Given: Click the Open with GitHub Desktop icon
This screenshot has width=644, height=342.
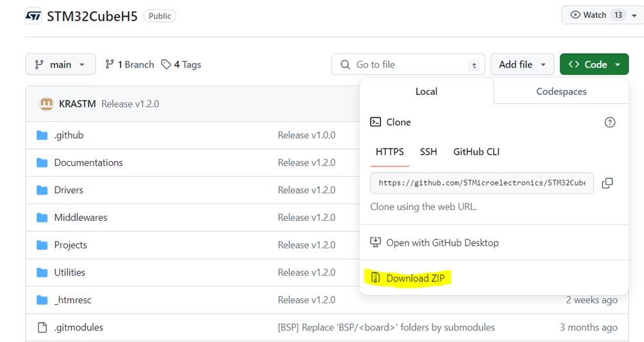Looking at the screenshot, I should coord(375,243).
